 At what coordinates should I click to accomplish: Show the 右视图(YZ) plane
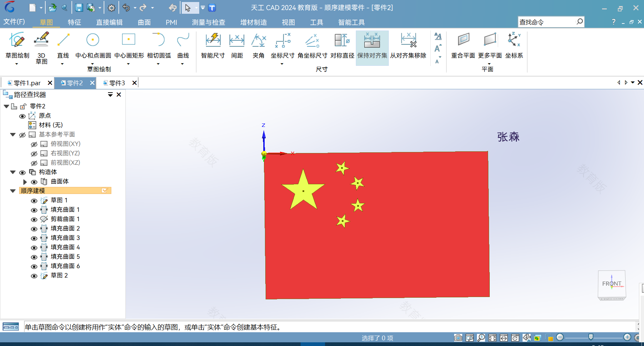click(x=34, y=154)
